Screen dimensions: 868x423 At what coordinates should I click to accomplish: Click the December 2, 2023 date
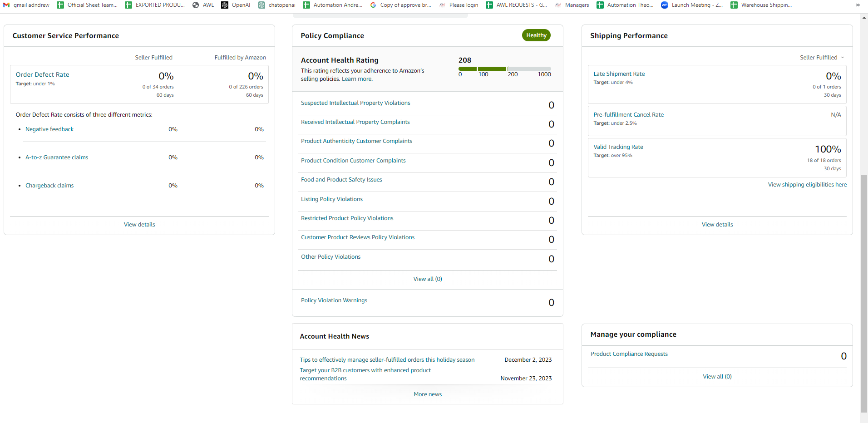528,360
